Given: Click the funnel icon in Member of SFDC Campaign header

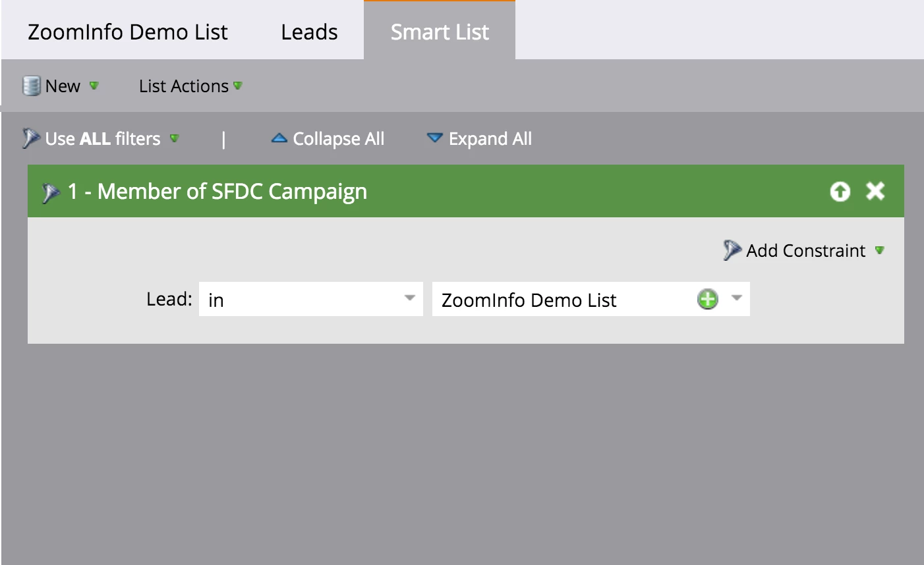Looking at the screenshot, I should click(51, 192).
